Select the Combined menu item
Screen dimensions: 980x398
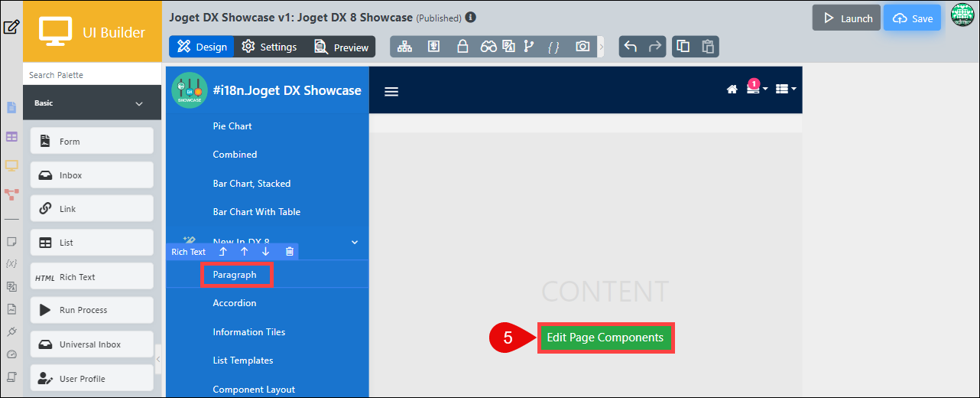coord(235,155)
